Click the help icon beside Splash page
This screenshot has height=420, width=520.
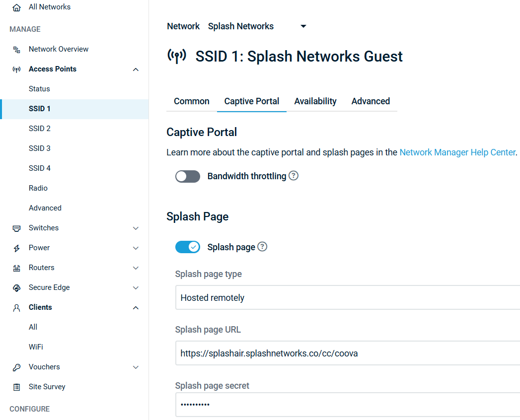tap(262, 247)
